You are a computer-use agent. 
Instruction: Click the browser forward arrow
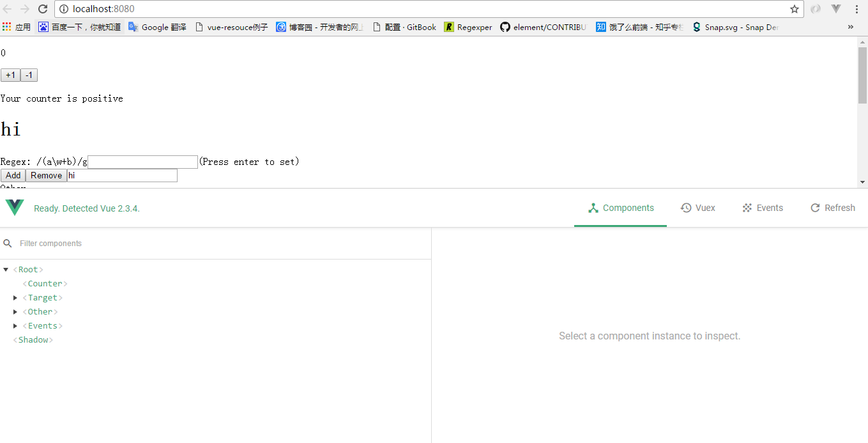(25, 9)
